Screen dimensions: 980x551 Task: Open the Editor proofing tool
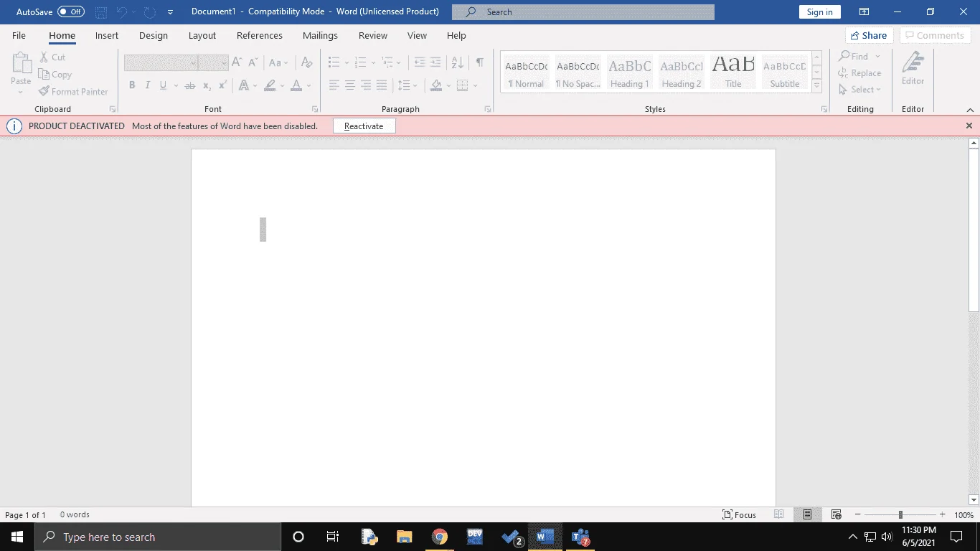tap(913, 68)
